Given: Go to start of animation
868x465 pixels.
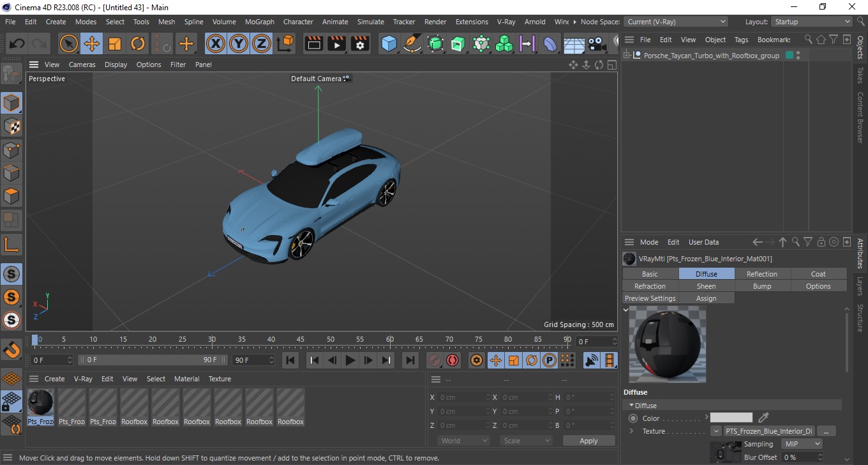Looking at the screenshot, I should click(290, 360).
